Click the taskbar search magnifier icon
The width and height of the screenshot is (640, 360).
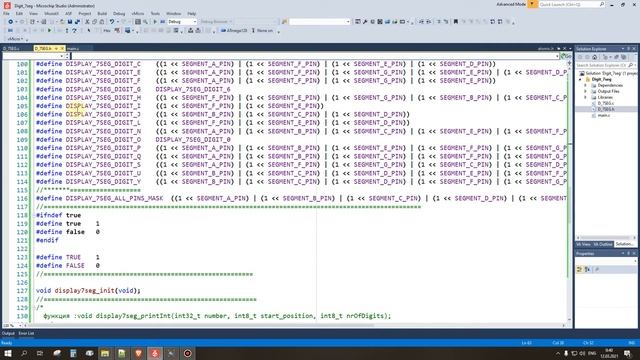pyautogui.click(x=24, y=353)
